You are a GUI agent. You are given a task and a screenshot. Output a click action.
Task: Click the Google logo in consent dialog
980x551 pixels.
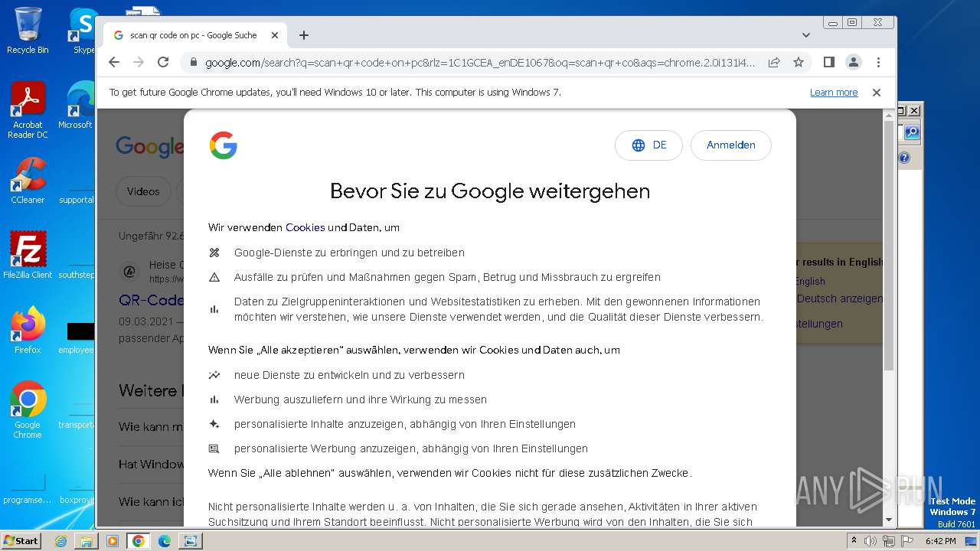224,145
